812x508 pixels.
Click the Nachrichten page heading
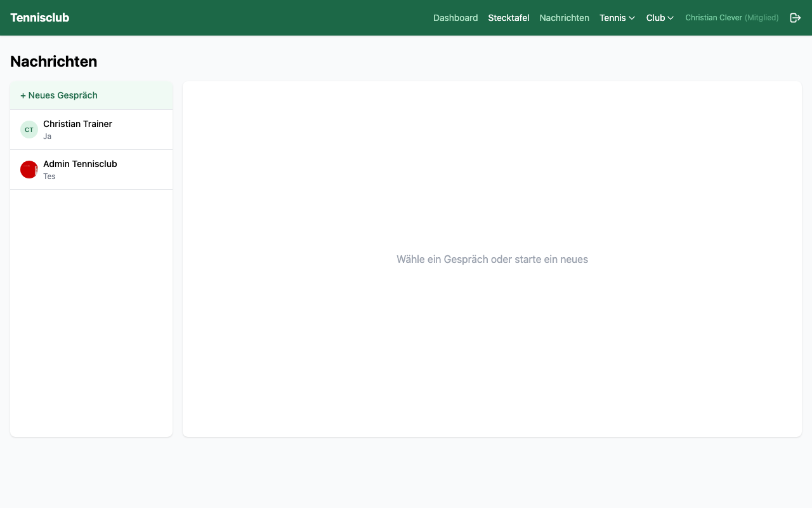(x=54, y=62)
